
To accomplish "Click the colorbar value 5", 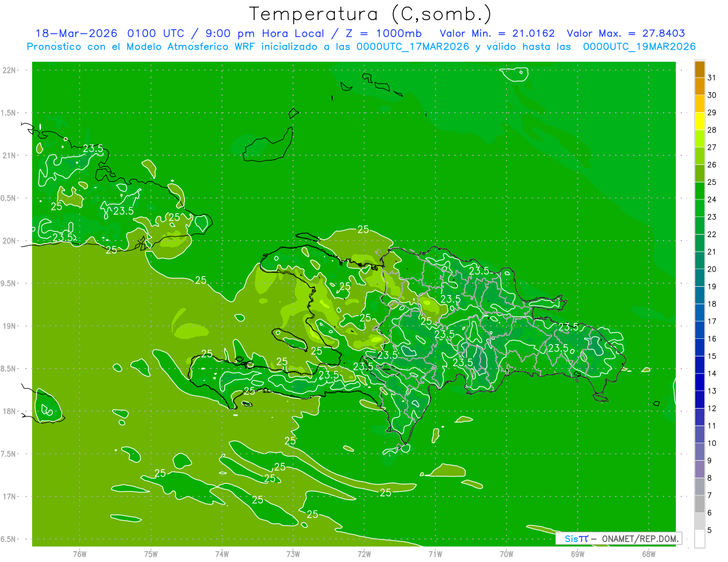I will (710, 530).
